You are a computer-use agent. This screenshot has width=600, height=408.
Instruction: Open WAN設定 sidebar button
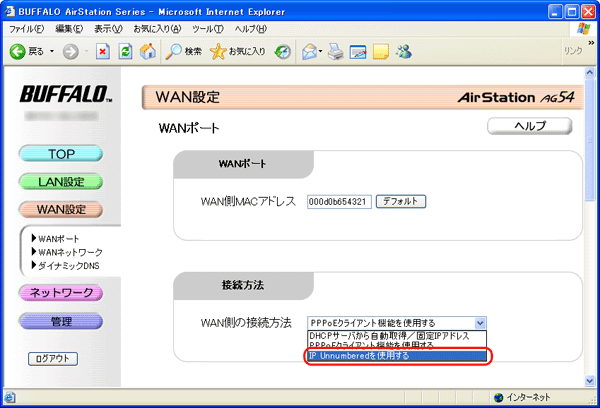(x=61, y=210)
